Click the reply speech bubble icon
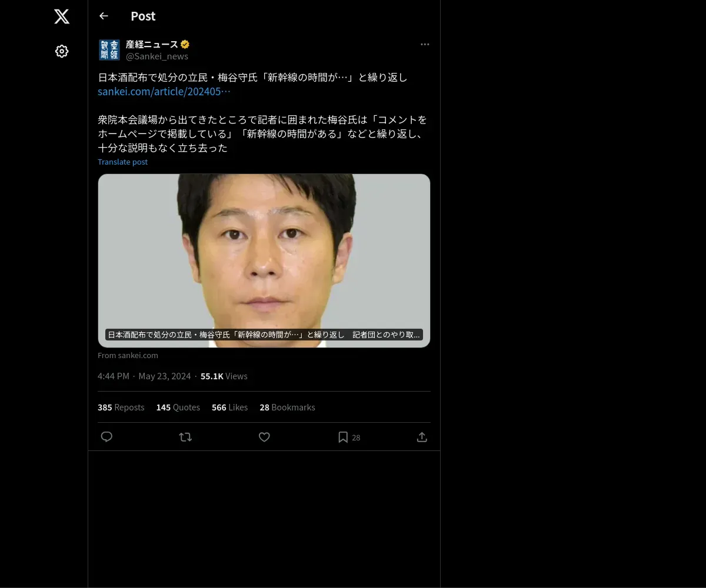706x588 pixels. pos(106,437)
